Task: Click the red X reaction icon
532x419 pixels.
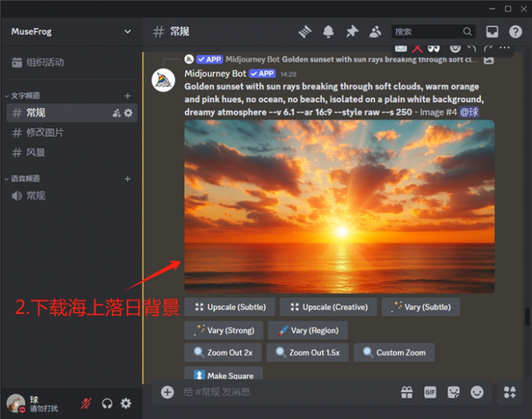Action: 417,48
